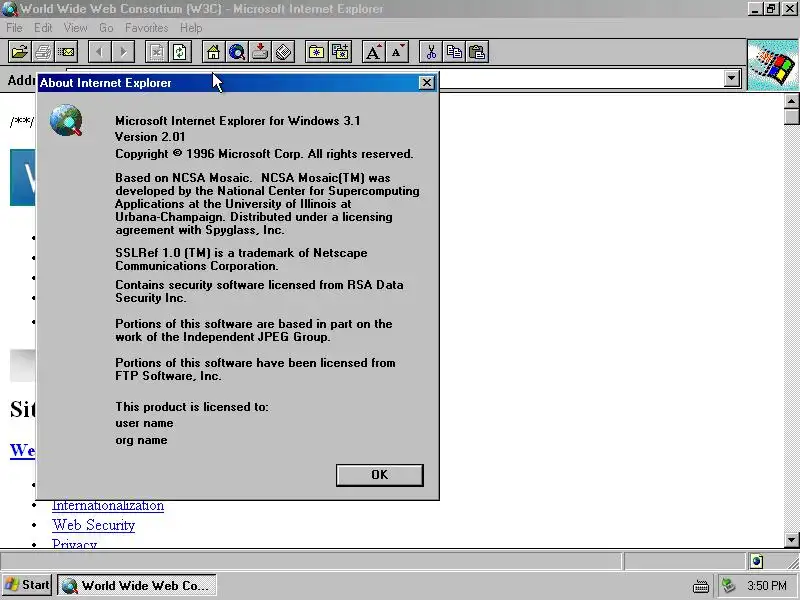Screen dimensions: 800x600
Task: Click the 'Version 2.01' text
Action: click(150, 137)
